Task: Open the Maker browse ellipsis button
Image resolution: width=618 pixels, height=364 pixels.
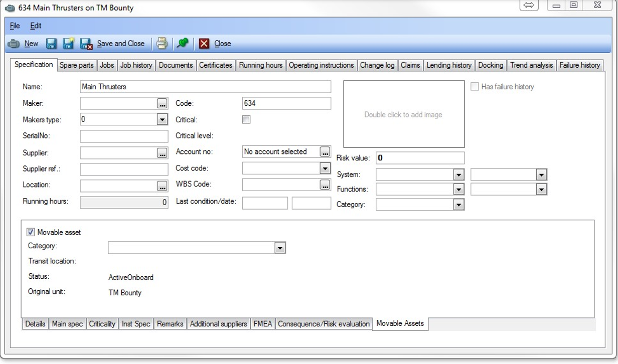Action: pyautogui.click(x=162, y=103)
